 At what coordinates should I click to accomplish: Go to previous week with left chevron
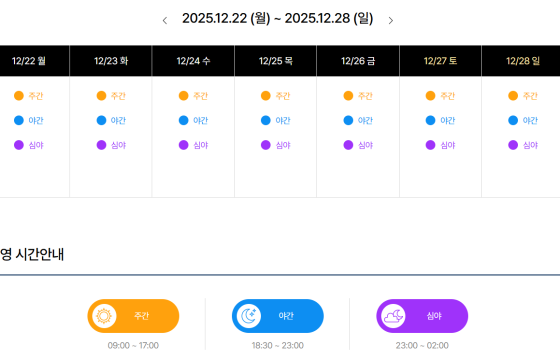[165, 20]
